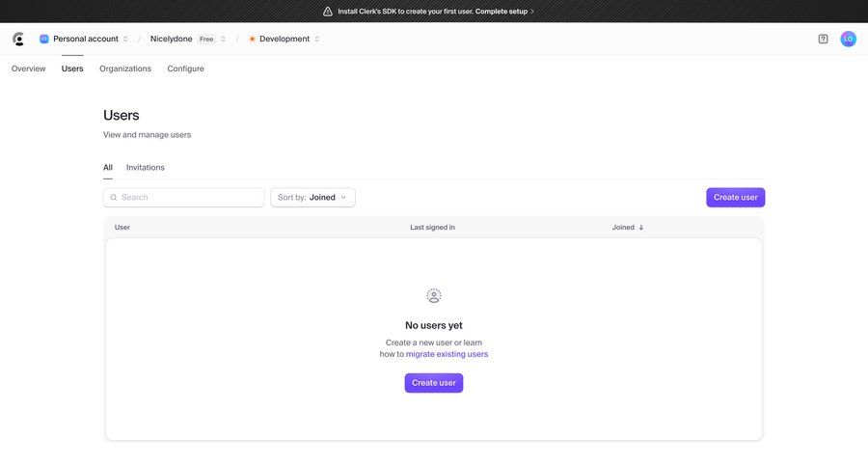This screenshot has height=467, width=868.
Task: Click the Joined sort arrow icon
Action: click(x=641, y=228)
